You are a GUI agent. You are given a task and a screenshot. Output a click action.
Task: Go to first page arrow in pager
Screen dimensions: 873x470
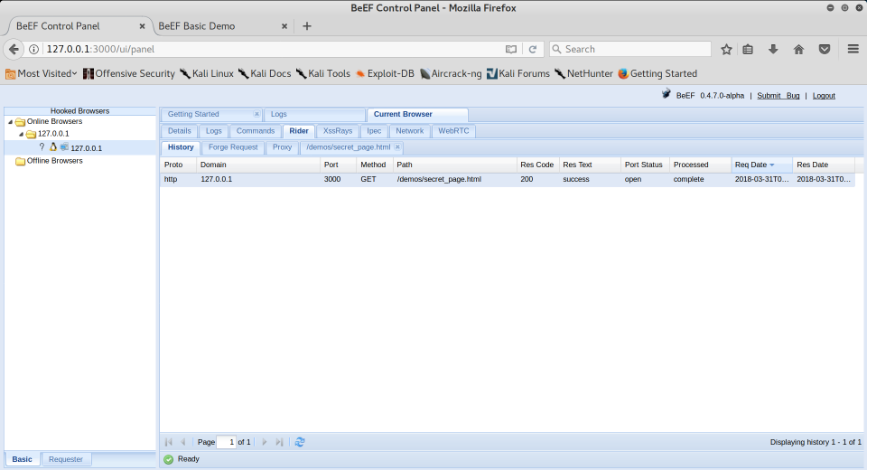pos(169,442)
